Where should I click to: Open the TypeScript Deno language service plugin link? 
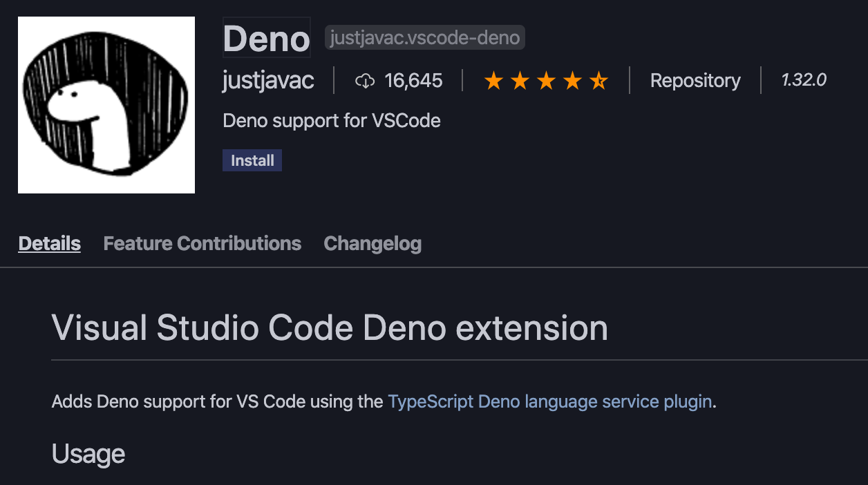(x=550, y=401)
